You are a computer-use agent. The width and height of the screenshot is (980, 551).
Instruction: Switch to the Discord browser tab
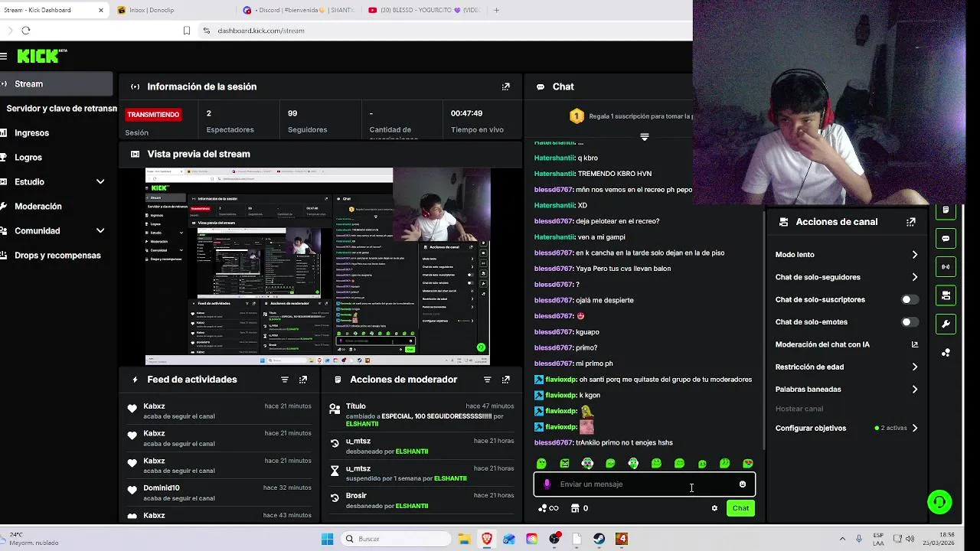[299, 10]
